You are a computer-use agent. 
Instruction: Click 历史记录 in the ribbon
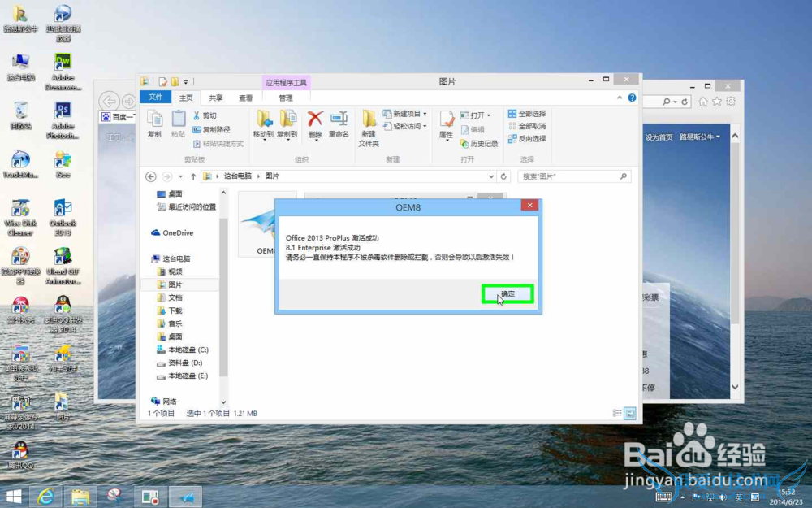479,144
